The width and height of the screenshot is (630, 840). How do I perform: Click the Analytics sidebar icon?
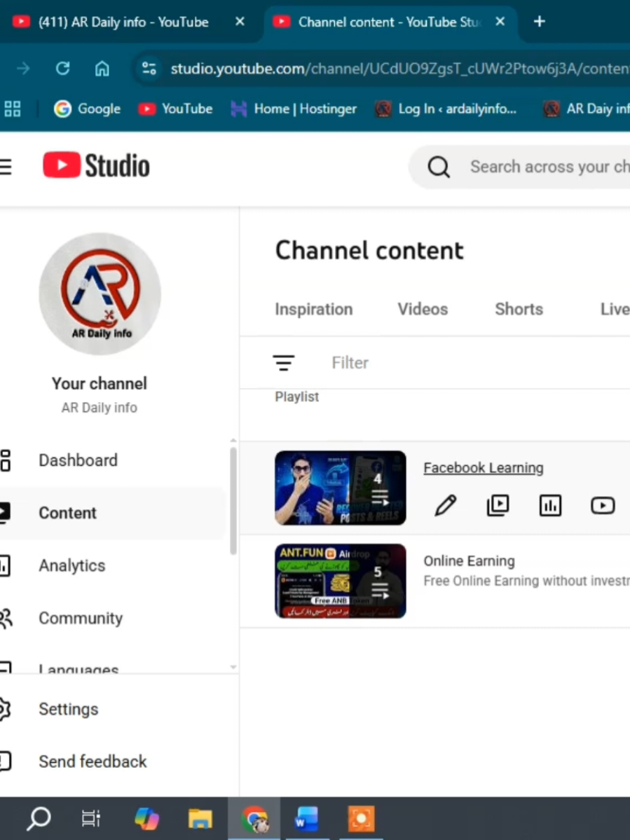tap(5, 565)
